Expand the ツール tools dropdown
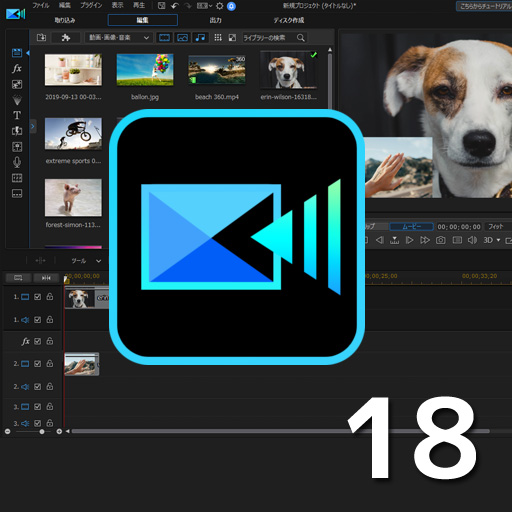Image resolution: width=512 pixels, height=512 pixels. tap(99, 261)
